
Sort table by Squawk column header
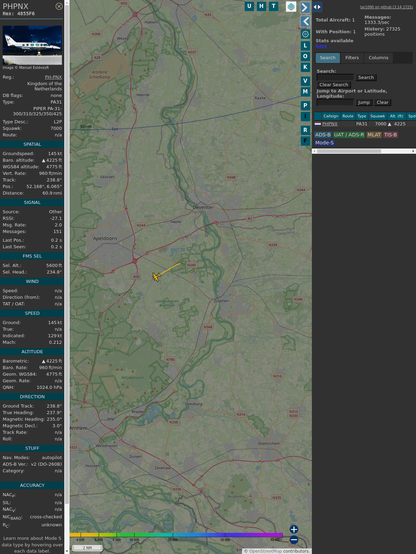[x=377, y=116]
